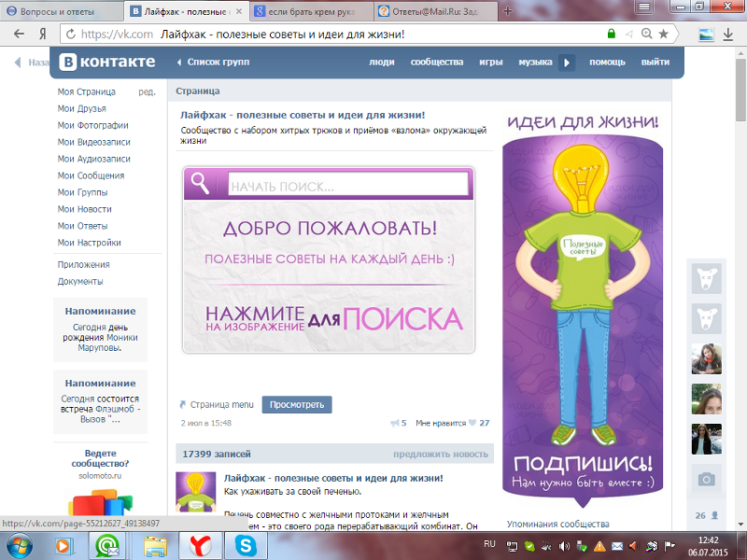Open Мои Группы
The width and height of the screenshot is (747, 560).
pos(82,192)
